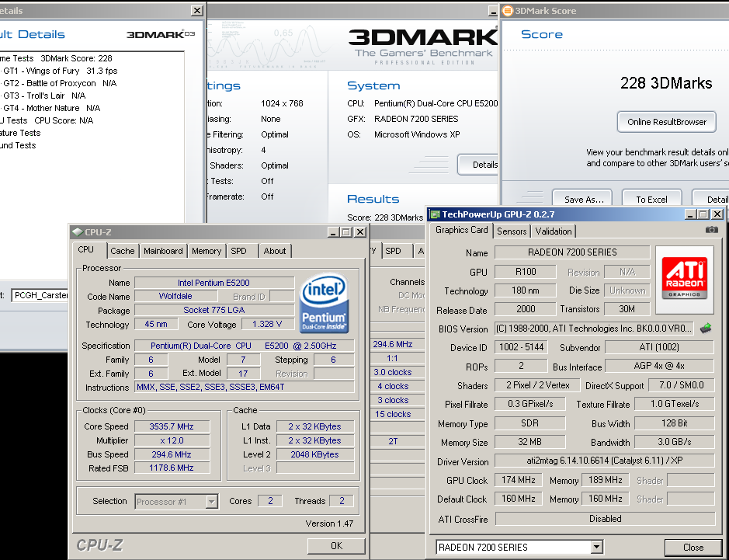The image size is (729, 560).
Task: Click the Memory Size value 32 MB
Action: (530, 442)
